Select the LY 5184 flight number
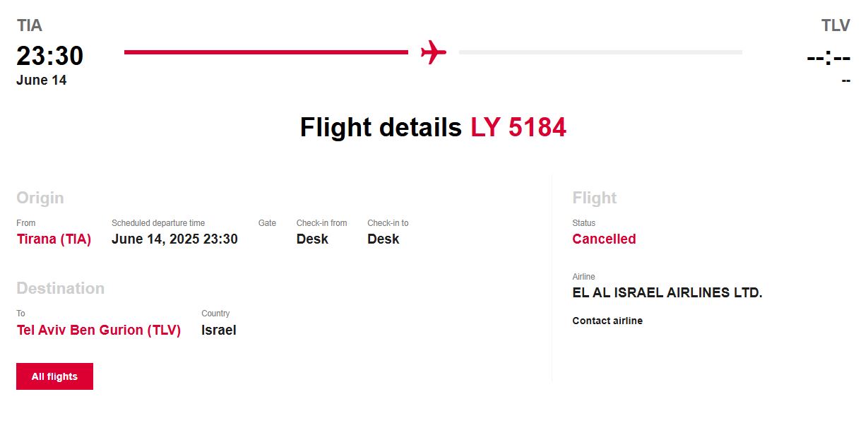Screen dimensions: 868x423 point(518,128)
